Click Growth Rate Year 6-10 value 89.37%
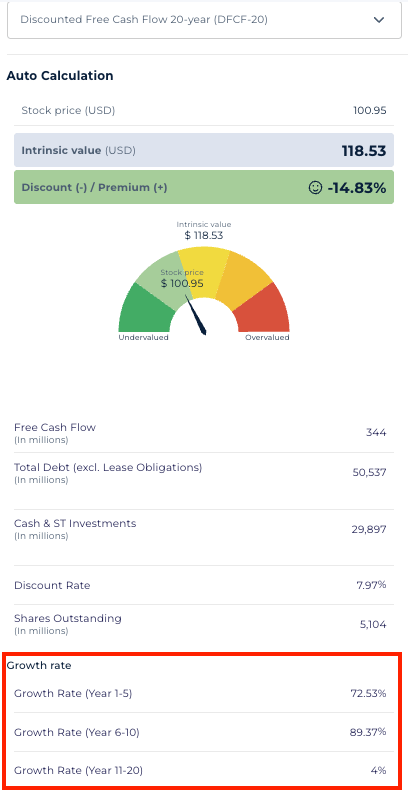 pos(368,732)
